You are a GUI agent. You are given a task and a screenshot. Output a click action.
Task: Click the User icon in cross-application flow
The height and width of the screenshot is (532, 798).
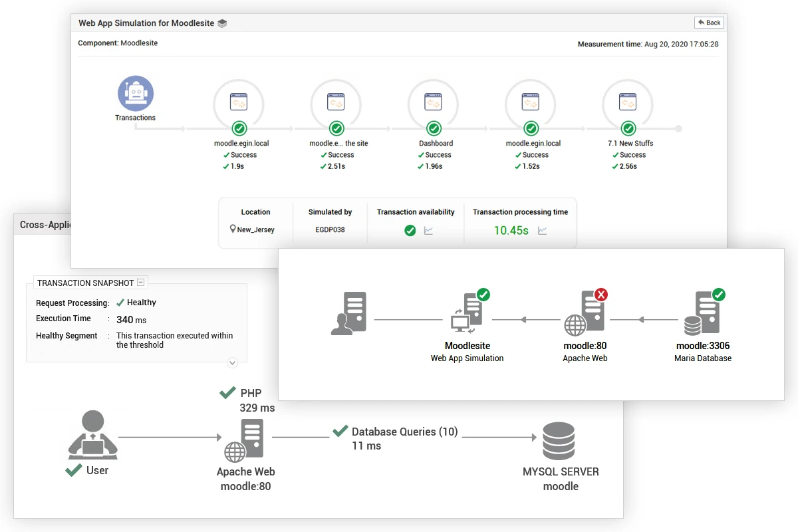[x=93, y=435]
